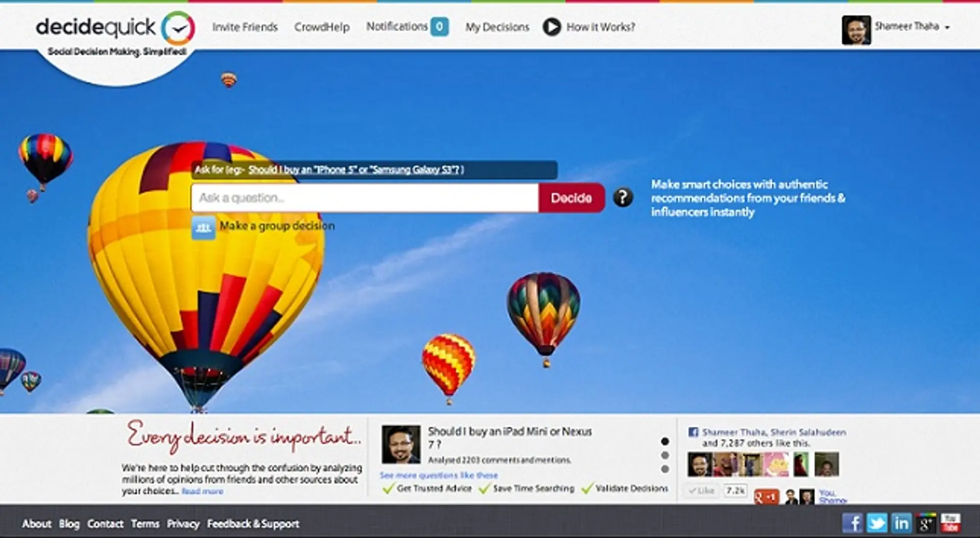Click Shameer Thaha profile avatar in header
980x538 pixels.
pyautogui.click(x=856, y=30)
